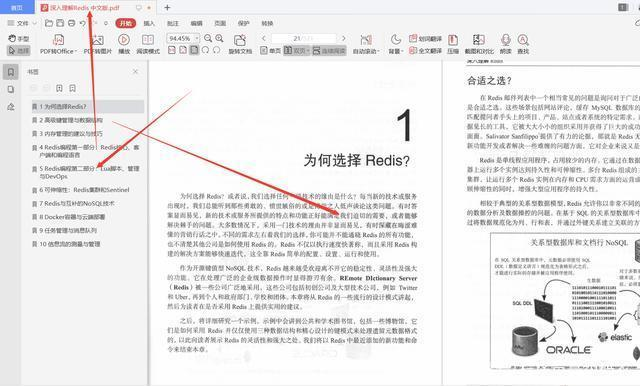The height and width of the screenshot is (386, 640).
Task: Undo the last action
Action: tap(83, 23)
